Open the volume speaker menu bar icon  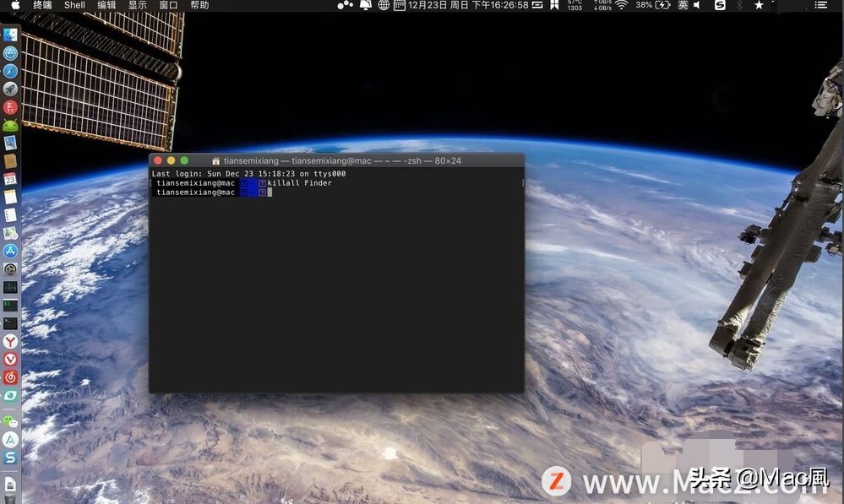click(697, 5)
